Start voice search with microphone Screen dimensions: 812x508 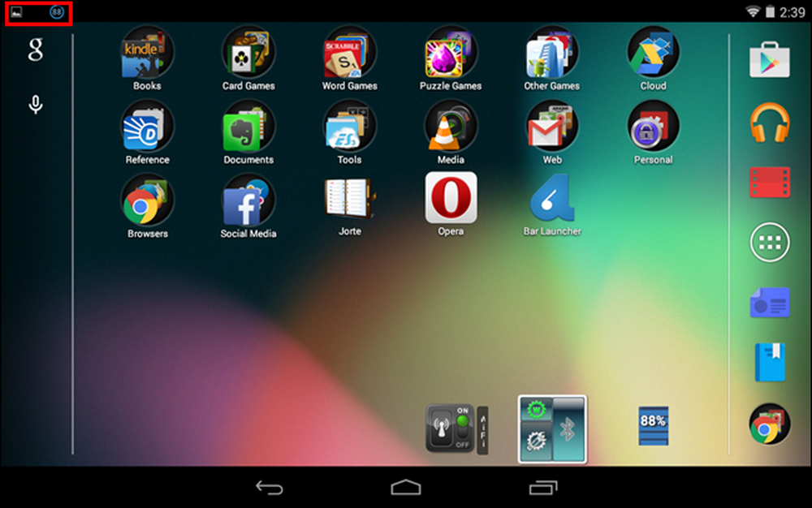(x=35, y=105)
